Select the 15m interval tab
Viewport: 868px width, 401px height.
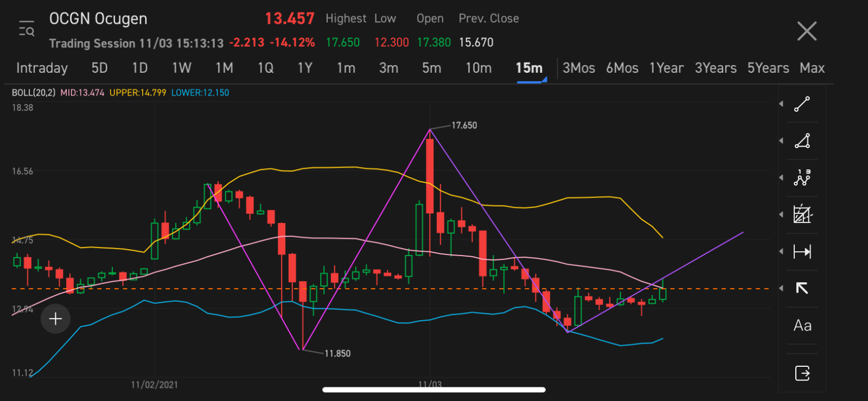pyautogui.click(x=529, y=68)
